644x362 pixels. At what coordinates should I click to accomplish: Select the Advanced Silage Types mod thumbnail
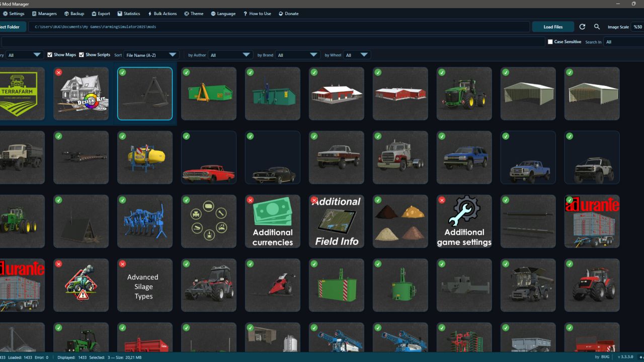click(x=145, y=285)
